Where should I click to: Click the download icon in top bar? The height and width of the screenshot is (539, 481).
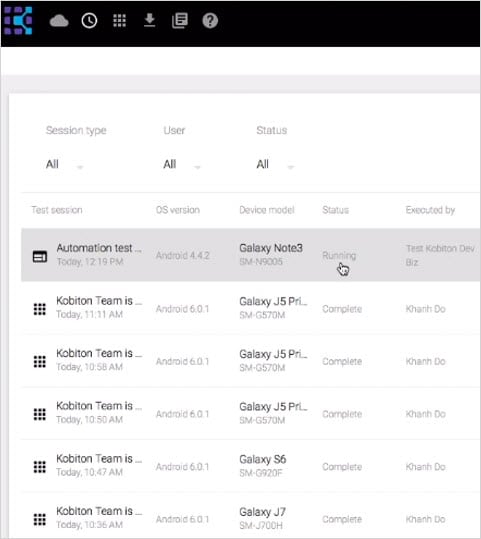click(x=149, y=21)
